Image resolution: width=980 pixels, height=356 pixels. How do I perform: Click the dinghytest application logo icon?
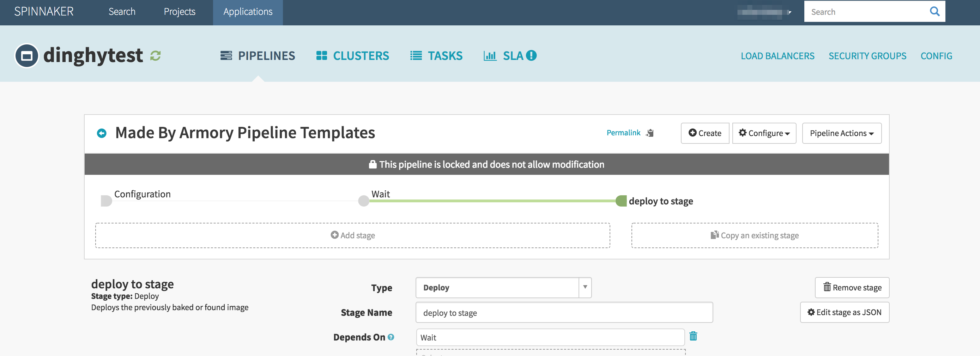pos(26,56)
